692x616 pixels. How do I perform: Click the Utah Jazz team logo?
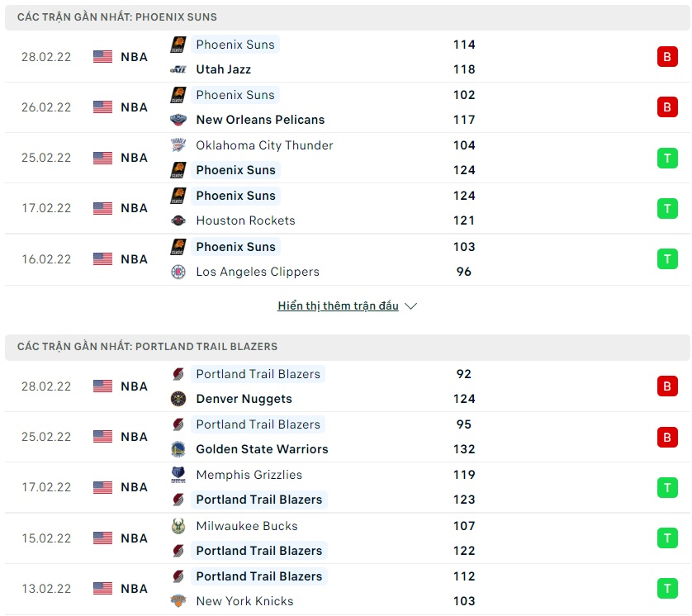178,69
